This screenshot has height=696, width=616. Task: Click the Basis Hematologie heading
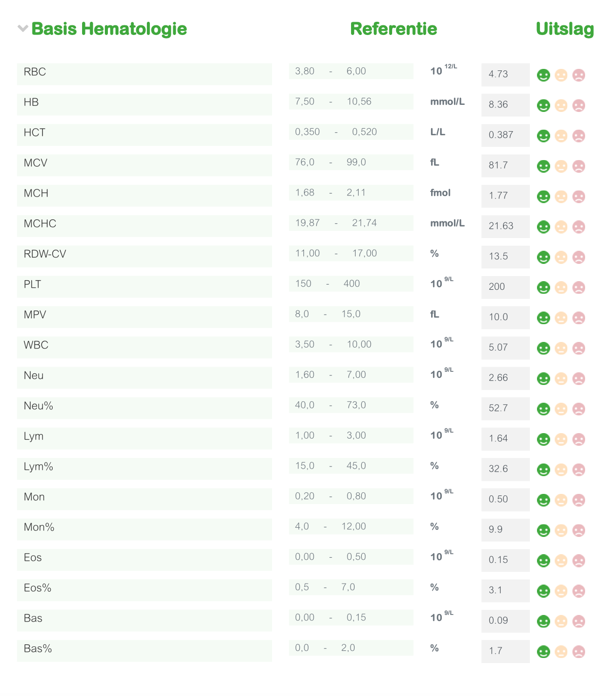coord(109,29)
